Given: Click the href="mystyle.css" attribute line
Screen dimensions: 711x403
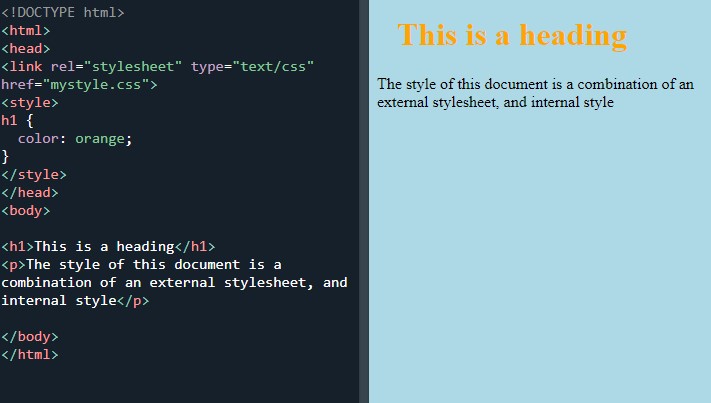Looking at the screenshot, I should pos(79,84).
